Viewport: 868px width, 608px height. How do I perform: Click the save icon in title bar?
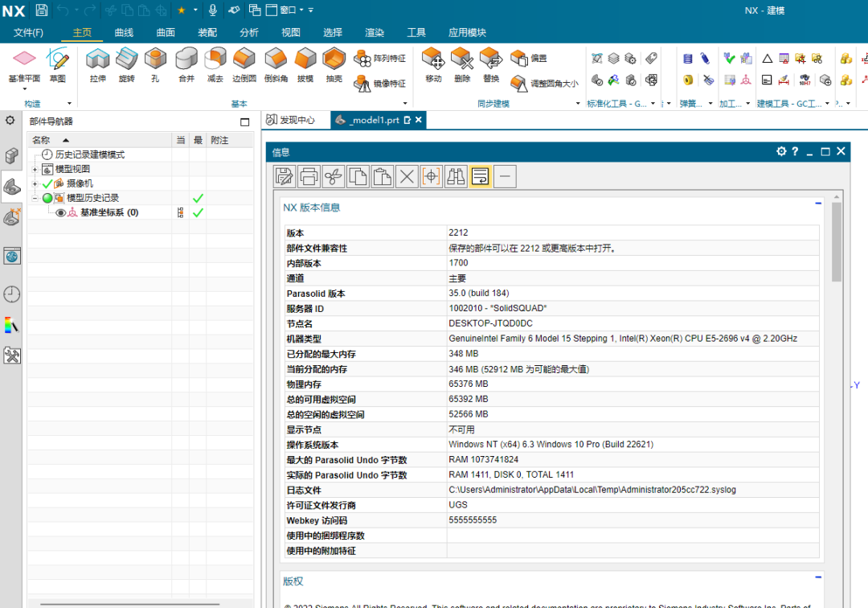coord(42,10)
